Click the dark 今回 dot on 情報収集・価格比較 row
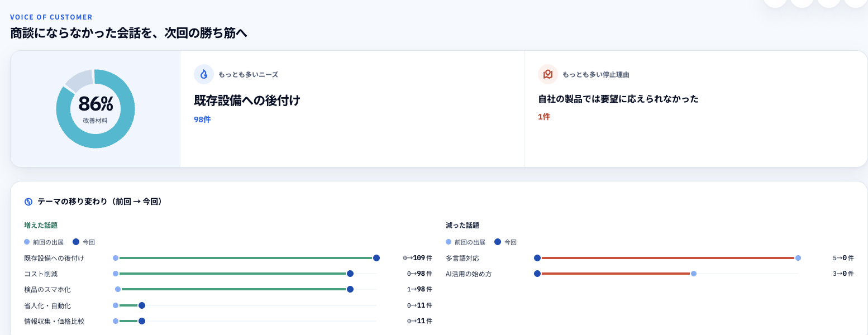 142,321
